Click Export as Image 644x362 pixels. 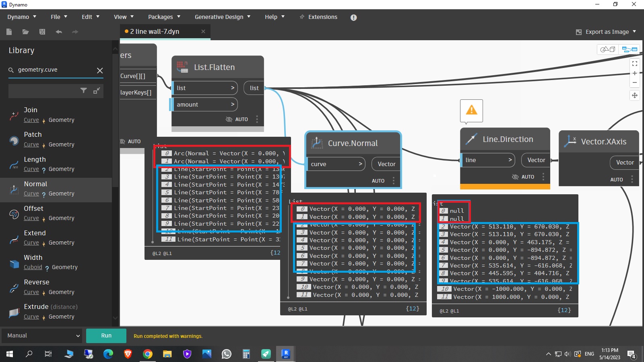(x=607, y=32)
